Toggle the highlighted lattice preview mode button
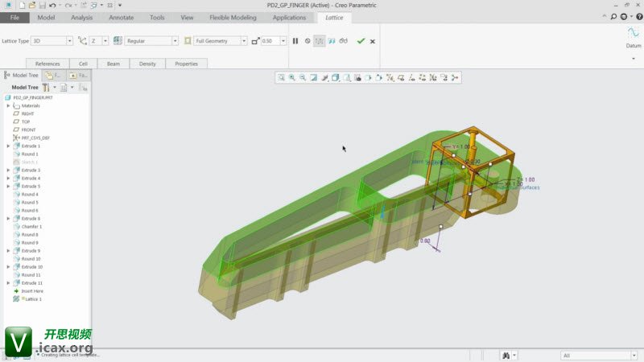644x362 pixels. tap(320, 41)
